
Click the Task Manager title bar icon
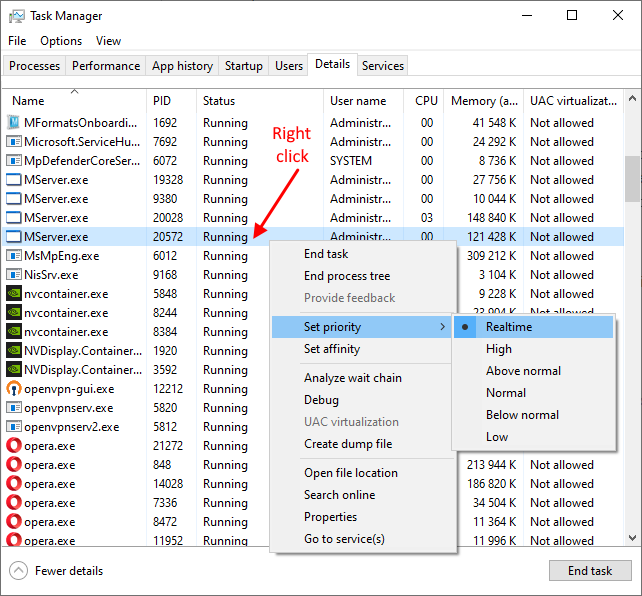pyautogui.click(x=16, y=16)
